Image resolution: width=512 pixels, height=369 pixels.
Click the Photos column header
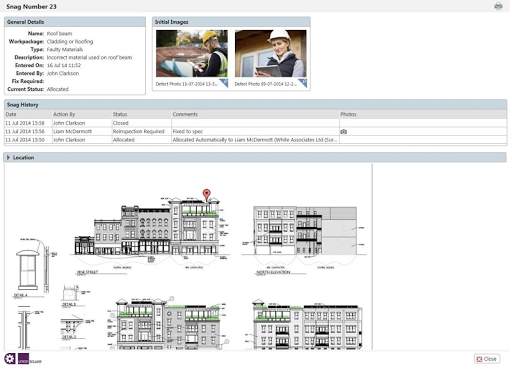point(348,114)
